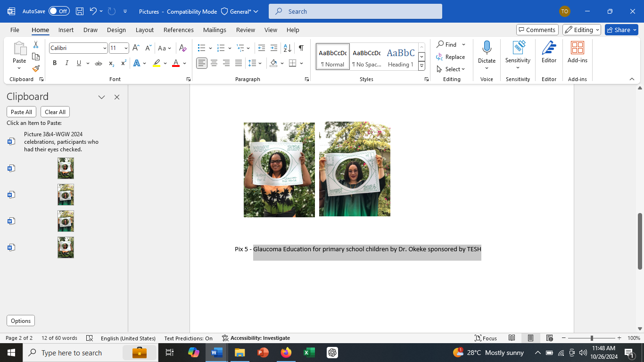Click the zoom slider in status bar

point(592,338)
